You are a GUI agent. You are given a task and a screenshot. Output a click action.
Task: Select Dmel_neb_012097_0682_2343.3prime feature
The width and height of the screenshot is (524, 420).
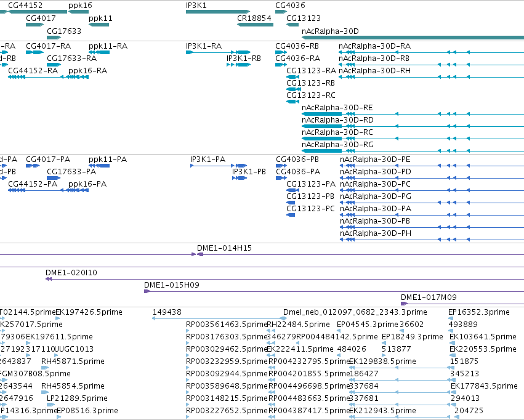click(355, 312)
